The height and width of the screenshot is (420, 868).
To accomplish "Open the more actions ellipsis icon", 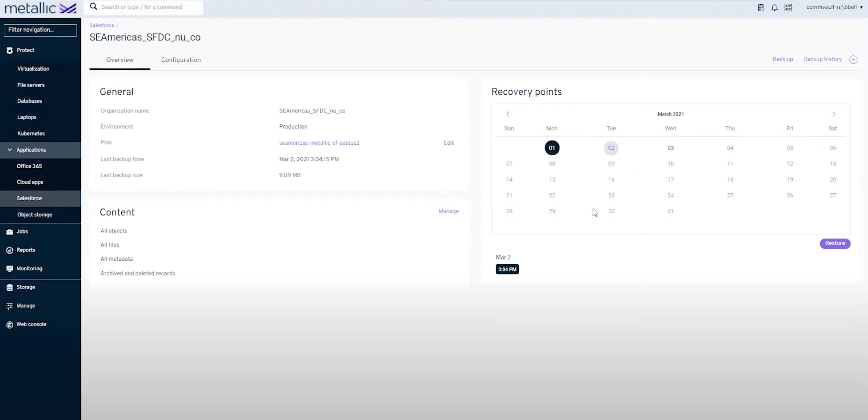I will coord(853,60).
